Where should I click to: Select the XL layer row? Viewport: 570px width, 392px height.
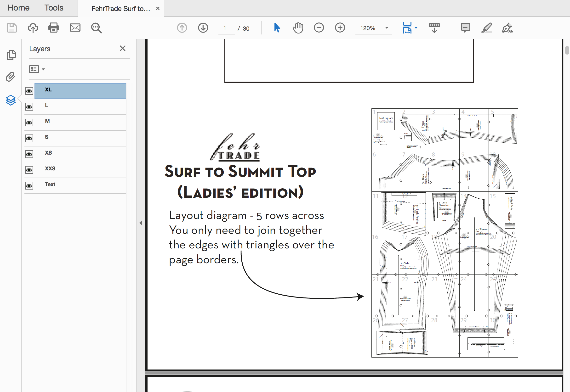(x=80, y=91)
